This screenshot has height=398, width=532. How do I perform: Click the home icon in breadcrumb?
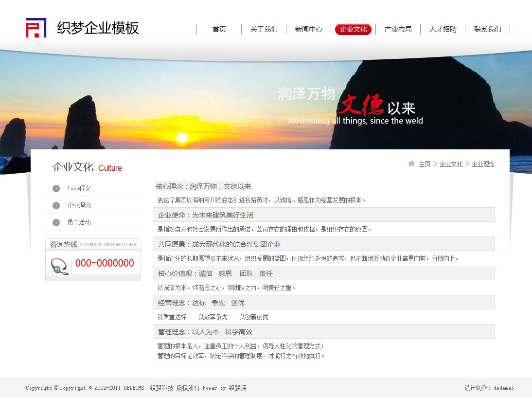coord(411,164)
